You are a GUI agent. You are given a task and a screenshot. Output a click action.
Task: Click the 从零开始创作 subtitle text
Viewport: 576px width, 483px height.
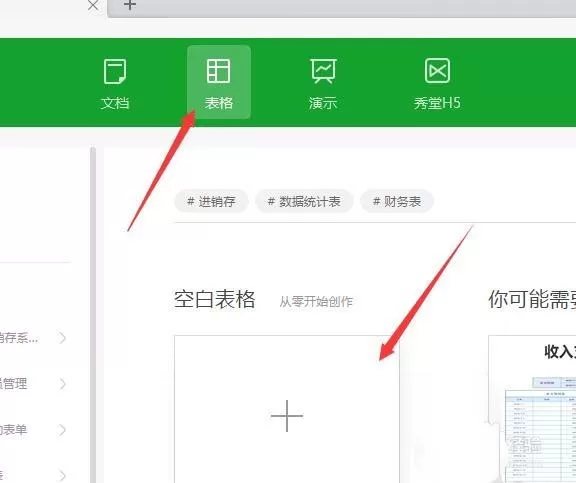point(316,302)
